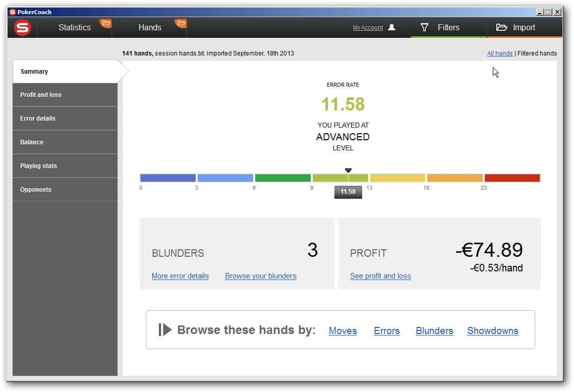
Task: Open the Hands tab
Action: point(150,27)
